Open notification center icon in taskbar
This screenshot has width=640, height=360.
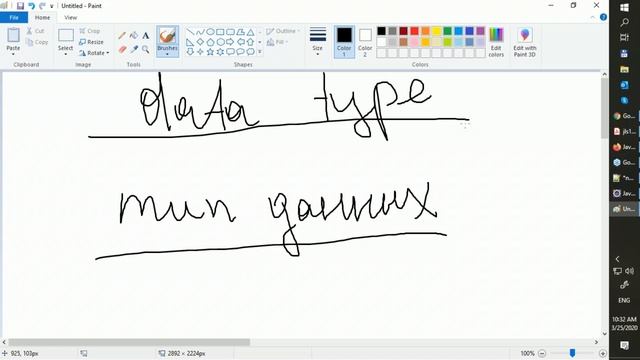pyautogui.click(x=624, y=345)
